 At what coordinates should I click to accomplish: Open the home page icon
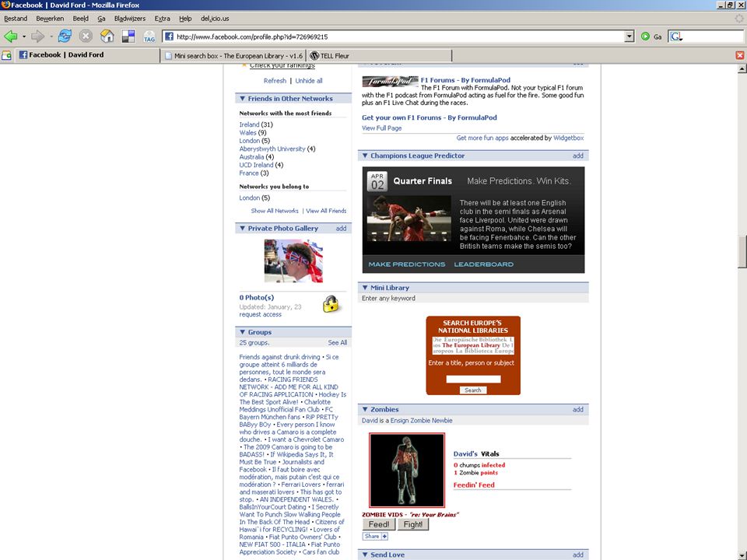pyautogui.click(x=107, y=37)
